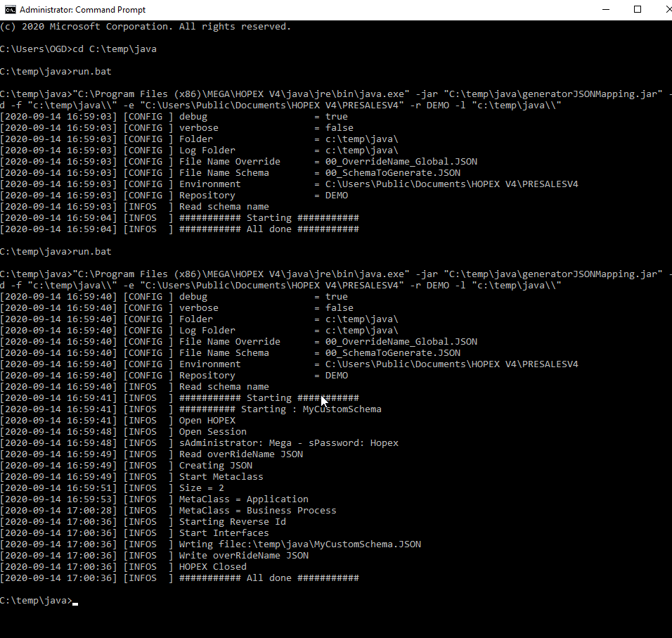Image resolution: width=672 pixels, height=638 pixels.
Task: Click the minimize window icon
Action: (x=605, y=10)
